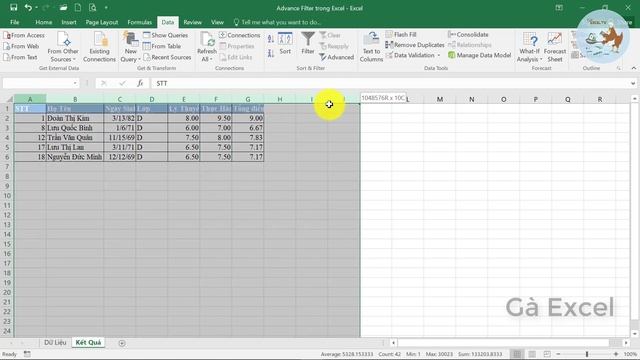The height and width of the screenshot is (360, 640).
Task: Click cell containing Trần Văn Quân
Action: tap(75, 138)
